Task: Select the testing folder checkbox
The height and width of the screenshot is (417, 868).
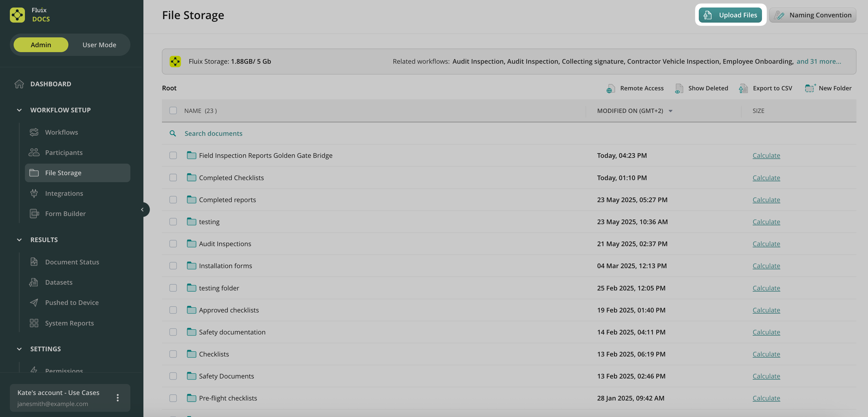Action: pyautogui.click(x=173, y=288)
